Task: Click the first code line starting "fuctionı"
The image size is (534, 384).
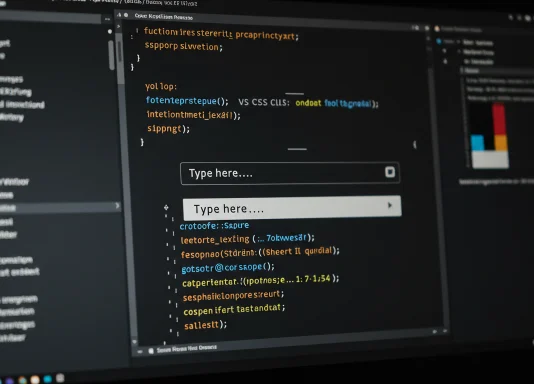Action: point(221,34)
